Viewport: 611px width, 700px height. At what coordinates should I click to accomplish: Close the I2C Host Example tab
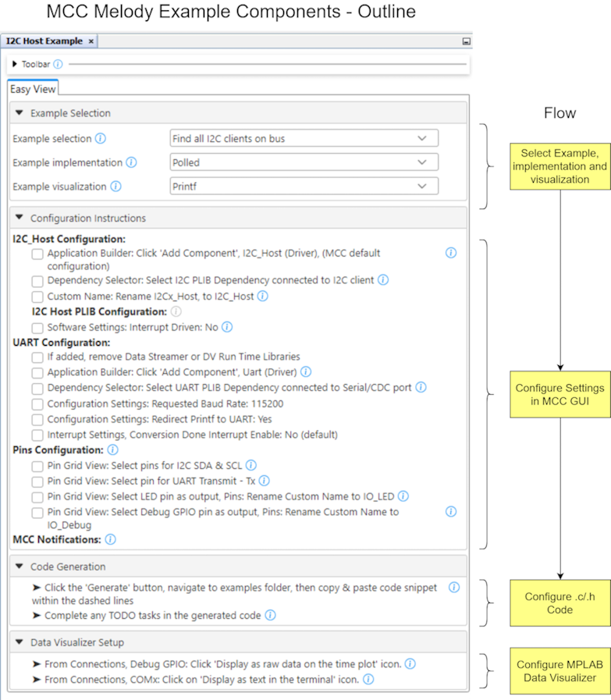coord(91,41)
